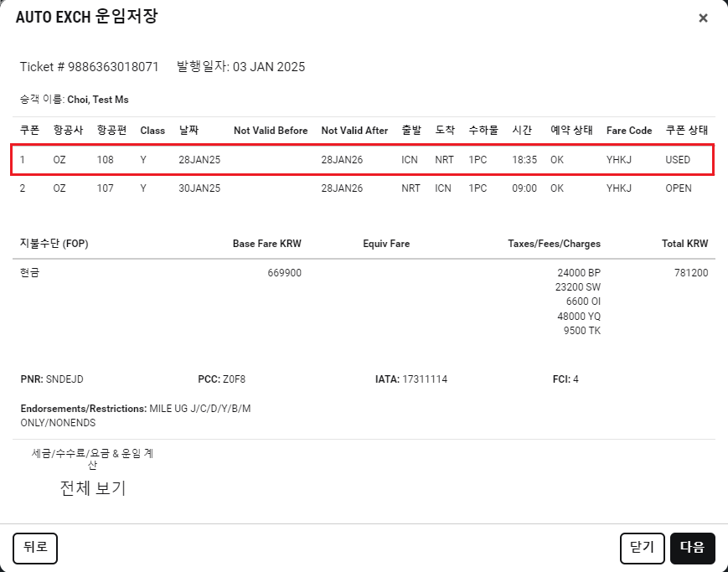Click the 쿠폰 상태 column header
728x572 pixels.
[686, 131]
